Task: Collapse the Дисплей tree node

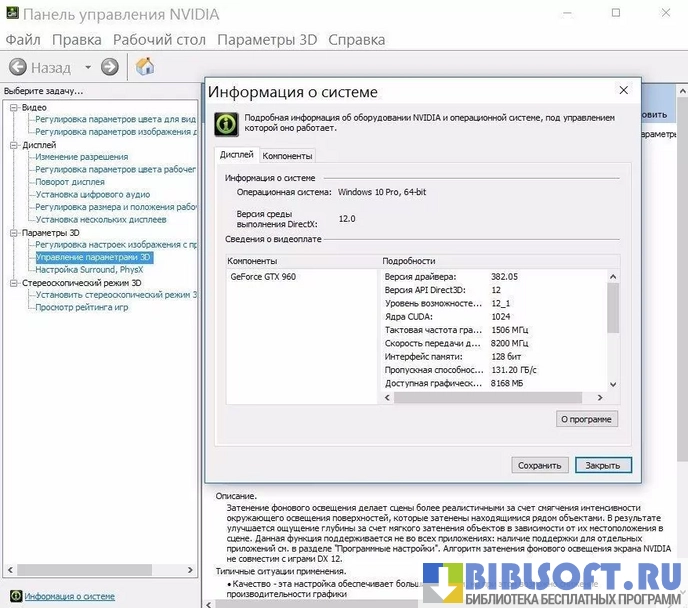Action: pos(14,145)
